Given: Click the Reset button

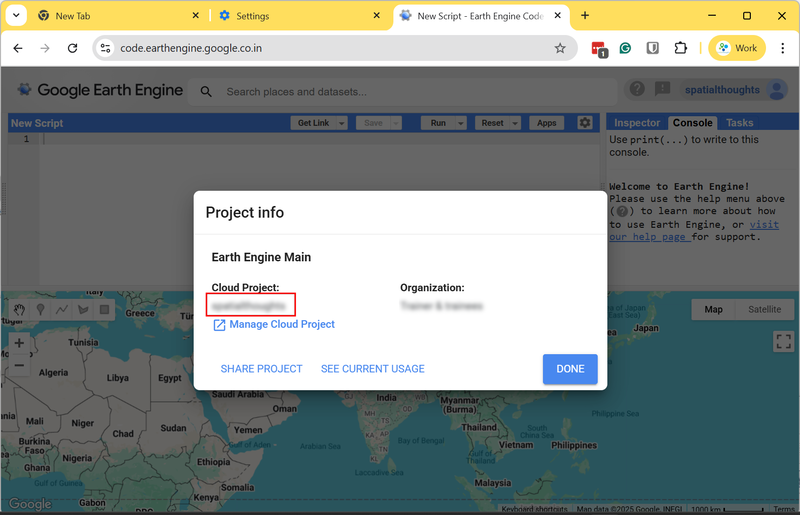Looking at the screenshot, I should [492, 123].
